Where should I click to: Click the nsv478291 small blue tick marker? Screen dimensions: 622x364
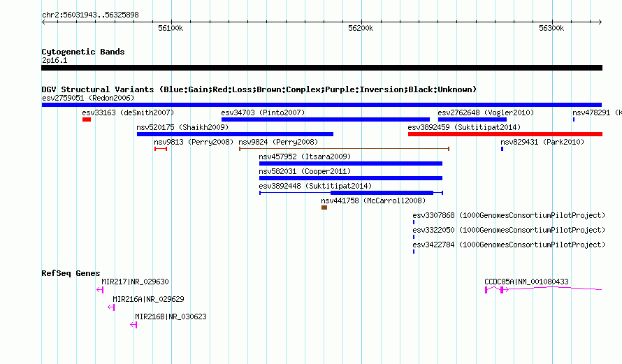pyautogui.click(x=574, y=119)
